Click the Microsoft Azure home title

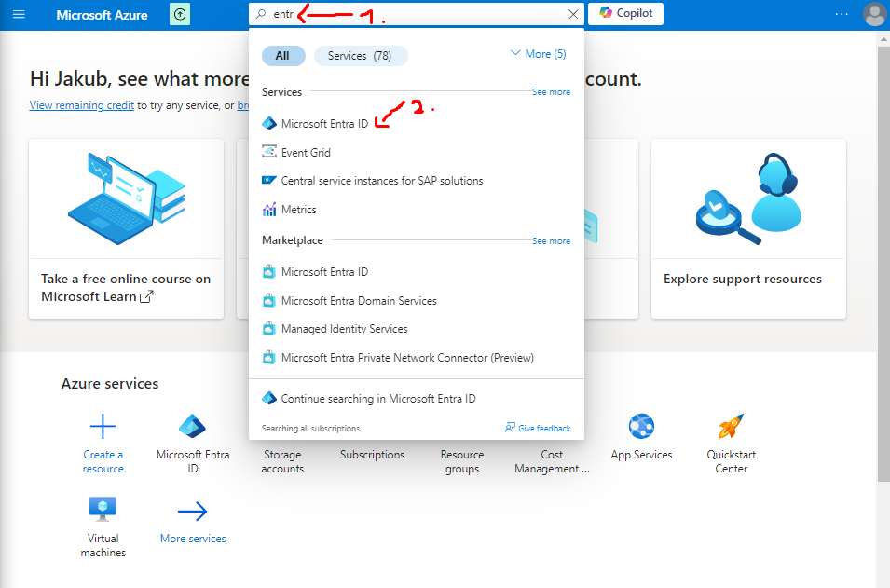point(102,15)
